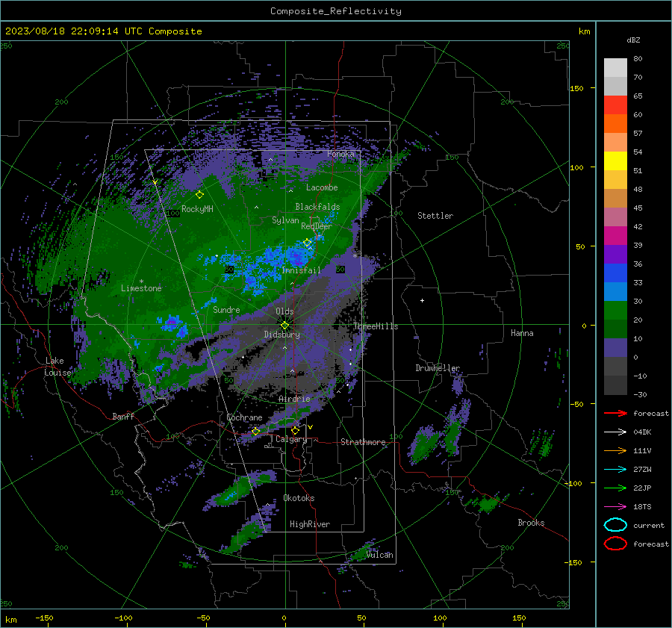Screen dimensions: 672x628
Task: Click the km unit label at bottom left
Action: coord(11,620)
